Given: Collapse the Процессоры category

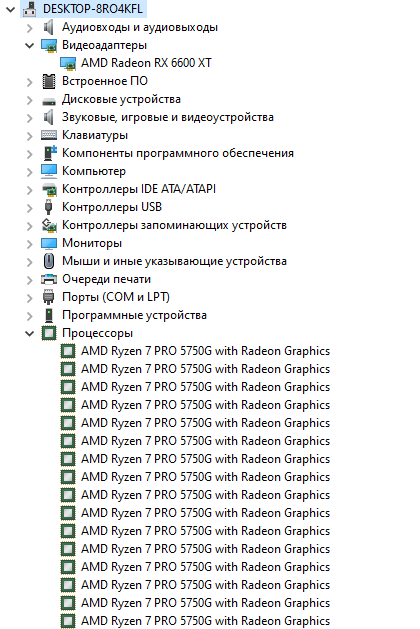Looking at the screenshot, I should [x=29, y=333].
